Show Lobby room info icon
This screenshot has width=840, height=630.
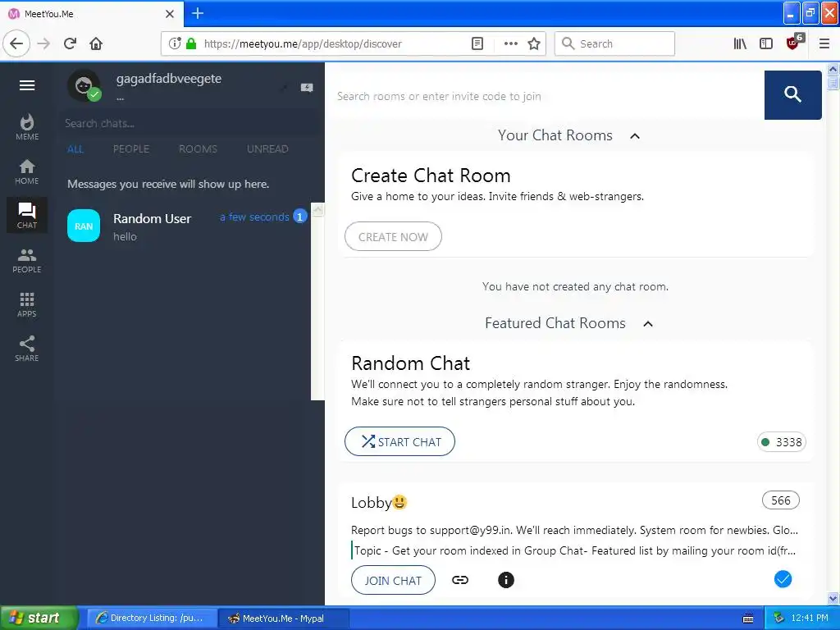click(x=505, y=580)
